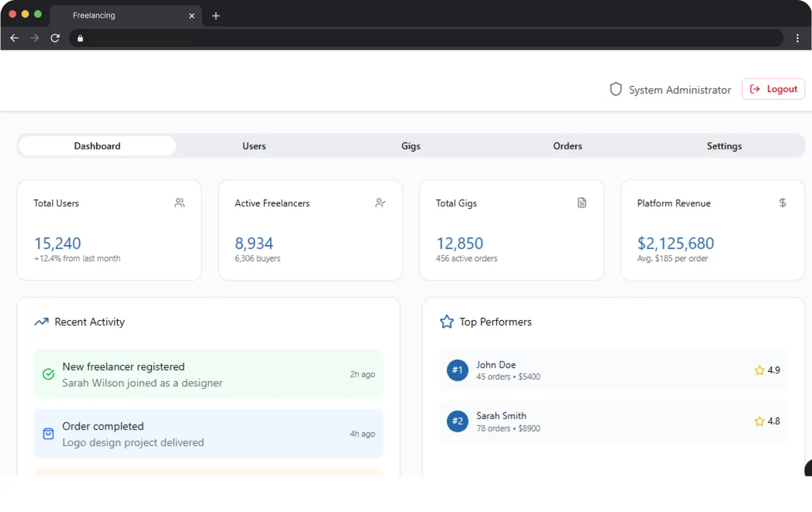
Task: Go to the Orders tab
Action: click(x=568, y=146)
